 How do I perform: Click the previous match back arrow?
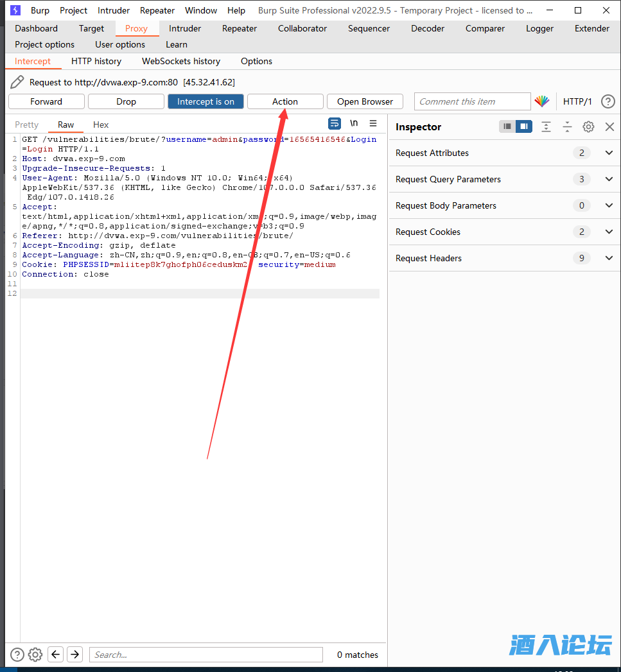(56, 655)
